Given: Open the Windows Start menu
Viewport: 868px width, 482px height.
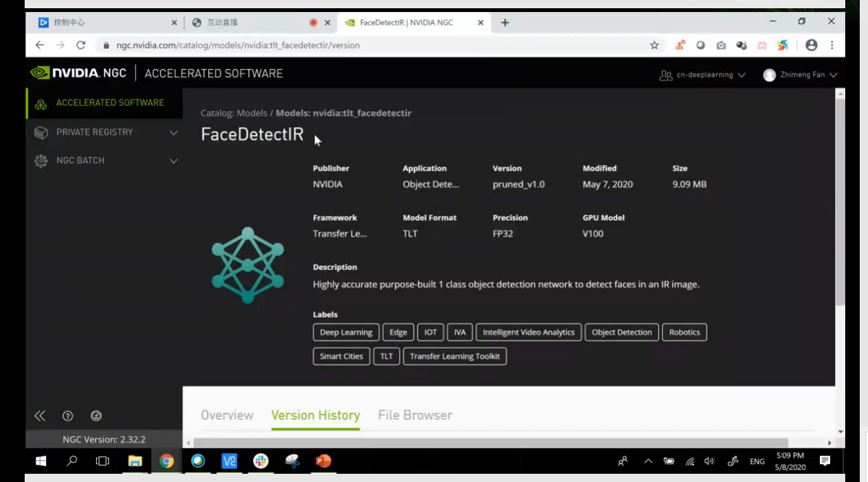Looking at the screenshot, I should 41,461.
